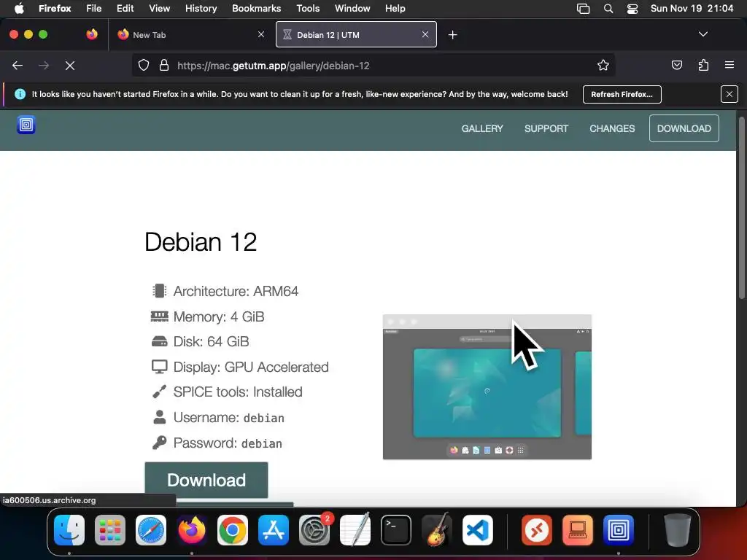The width and height of the screenshot is (747, 560).
Task: Click the Username: debian text
Action: [x=228, y=418]
